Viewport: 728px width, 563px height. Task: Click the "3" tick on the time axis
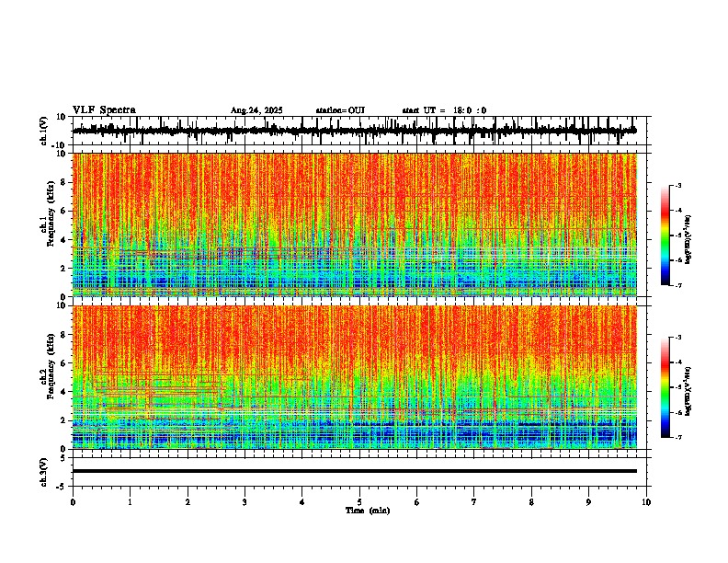[x=245, y=502]
